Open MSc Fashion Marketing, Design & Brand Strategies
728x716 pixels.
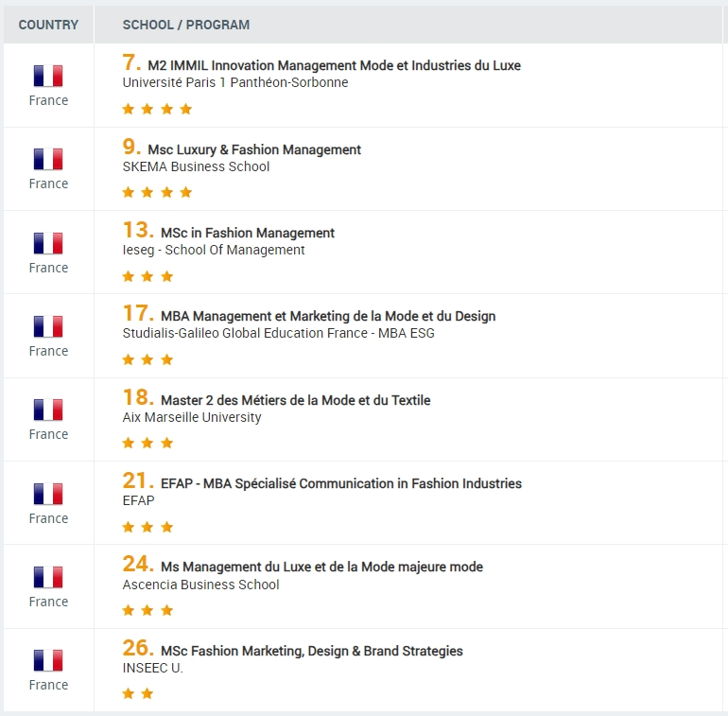click(311, 651)
